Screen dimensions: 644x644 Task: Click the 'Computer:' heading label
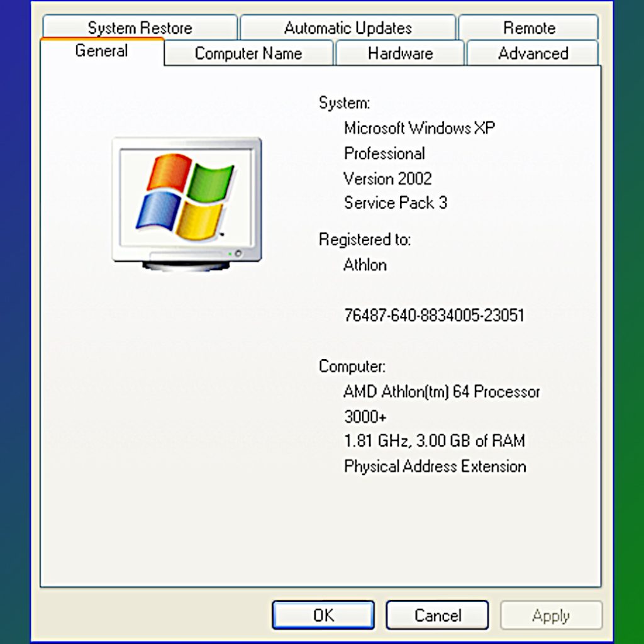tap(352, 366)
